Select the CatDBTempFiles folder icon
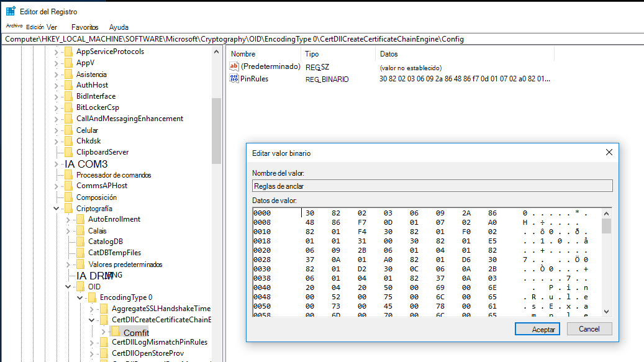The height and width of the screenshot is (362, 644). (x=81, y=253)
